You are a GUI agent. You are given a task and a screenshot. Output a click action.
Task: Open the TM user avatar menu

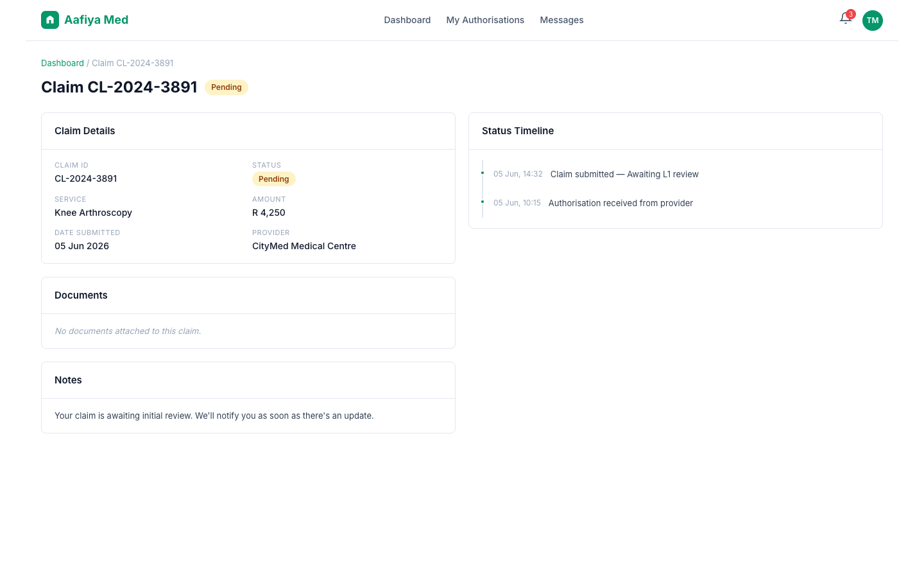873,21
